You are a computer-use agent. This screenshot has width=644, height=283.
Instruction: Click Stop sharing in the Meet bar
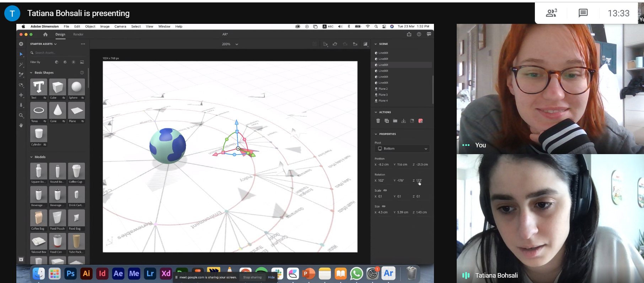(252, 277)
